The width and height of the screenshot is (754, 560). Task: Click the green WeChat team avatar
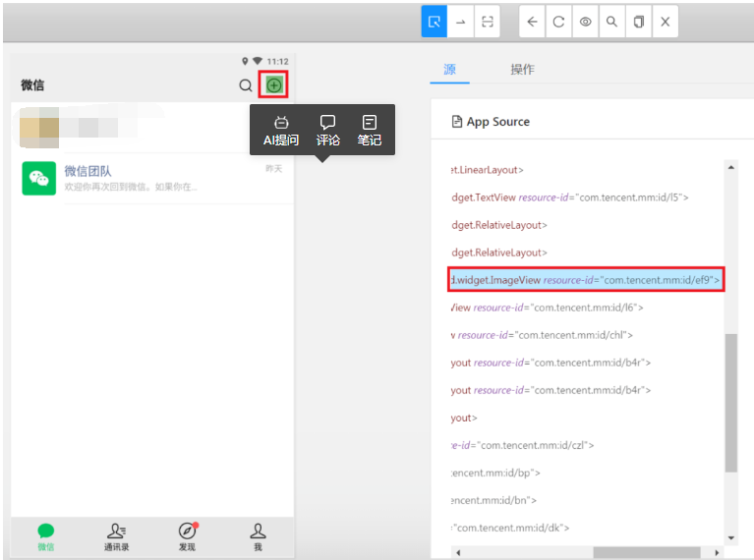39,178
